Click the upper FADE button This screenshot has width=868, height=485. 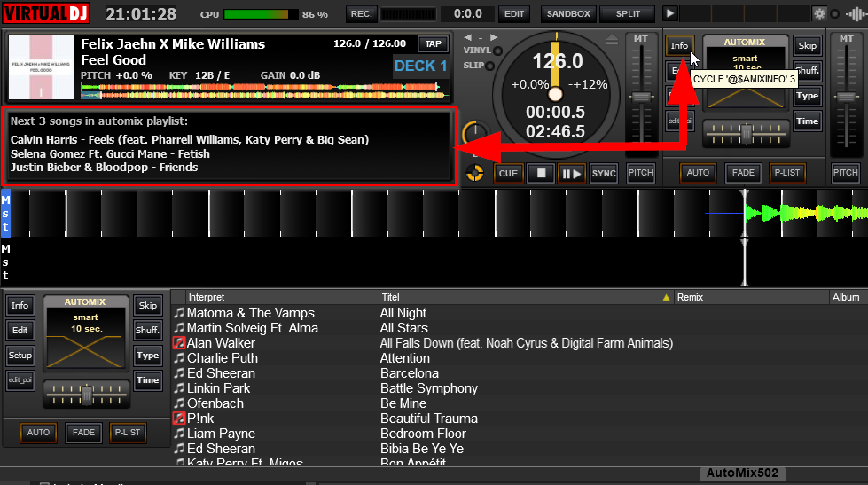743,173
